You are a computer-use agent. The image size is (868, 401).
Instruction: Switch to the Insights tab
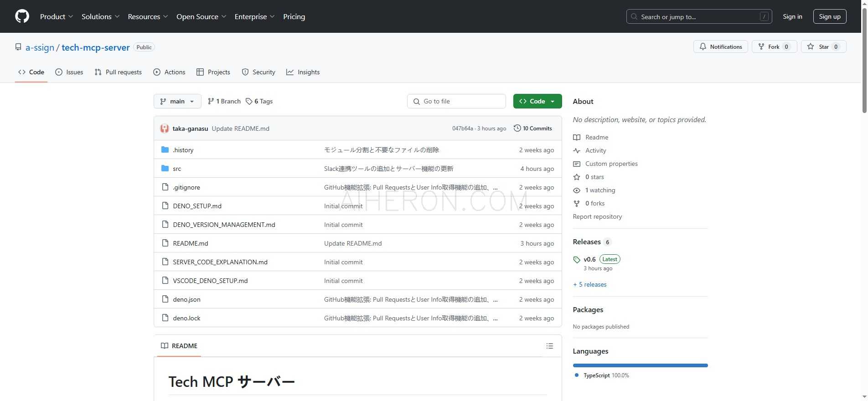pos(303,72)
